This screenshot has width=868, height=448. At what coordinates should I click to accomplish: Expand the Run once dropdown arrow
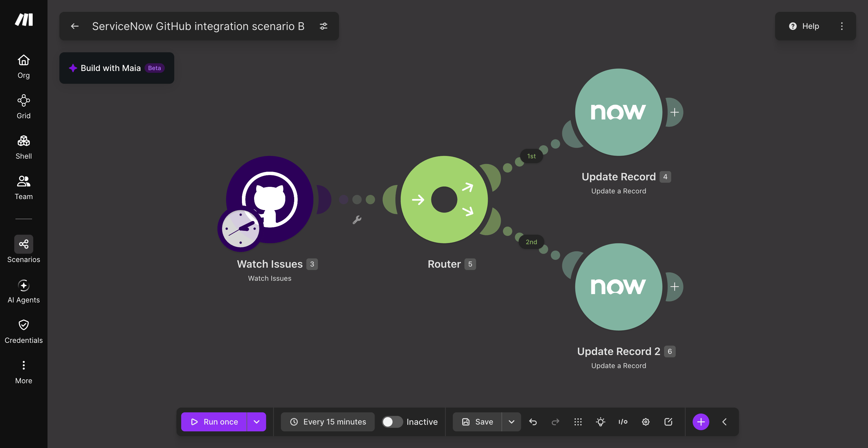click(256, 422)
